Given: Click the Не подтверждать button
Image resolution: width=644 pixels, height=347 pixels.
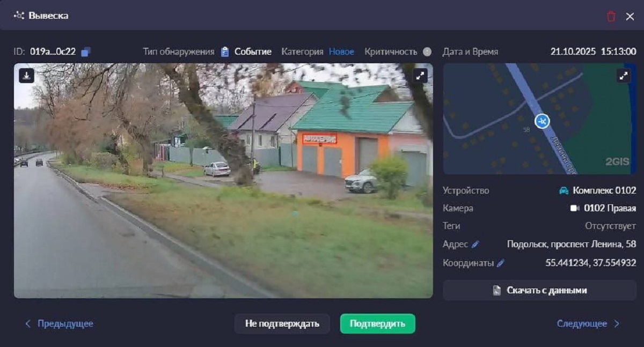Looking at the screenshot, I should coord(282,323).
